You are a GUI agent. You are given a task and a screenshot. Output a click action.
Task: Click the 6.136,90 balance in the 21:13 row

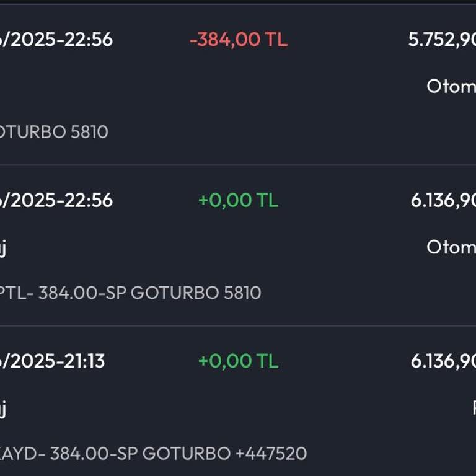coord(443,361)
